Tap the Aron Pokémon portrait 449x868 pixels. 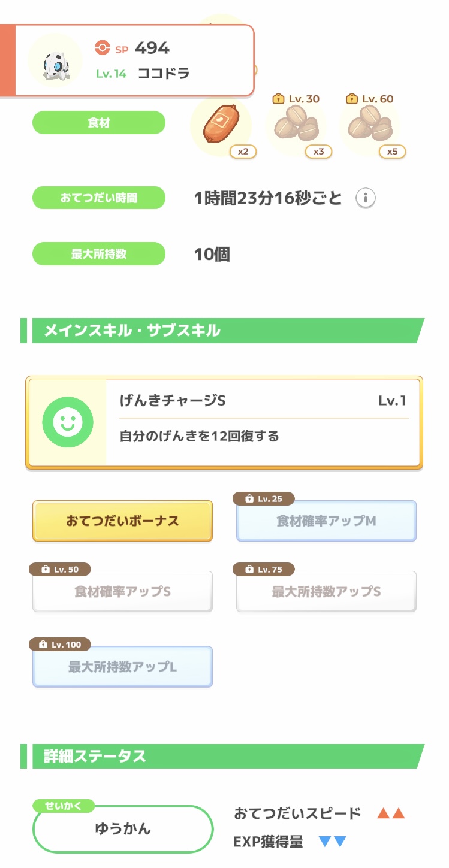pos(55,61)
